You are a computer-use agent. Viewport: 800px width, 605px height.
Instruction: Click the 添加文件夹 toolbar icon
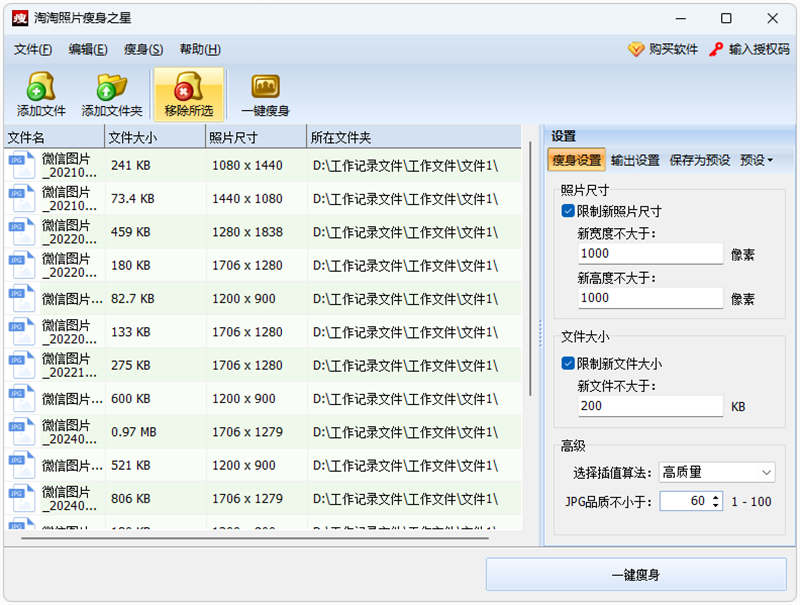[112, 86]
